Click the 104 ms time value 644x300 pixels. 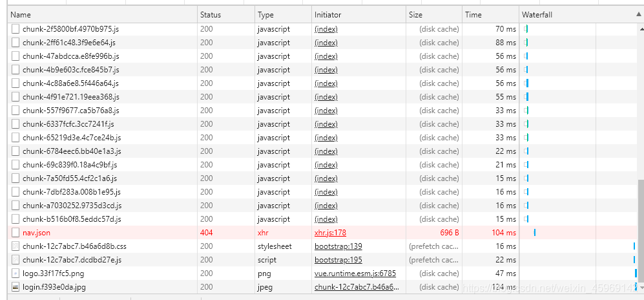tap(504, 233)
